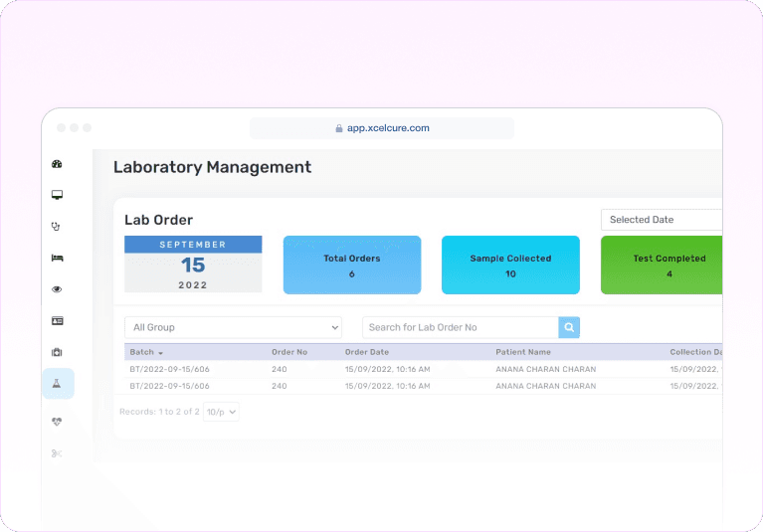Click the Laboratory Management heading
The width and height of the screenshot is (763, 532).
tap(212, 167)
